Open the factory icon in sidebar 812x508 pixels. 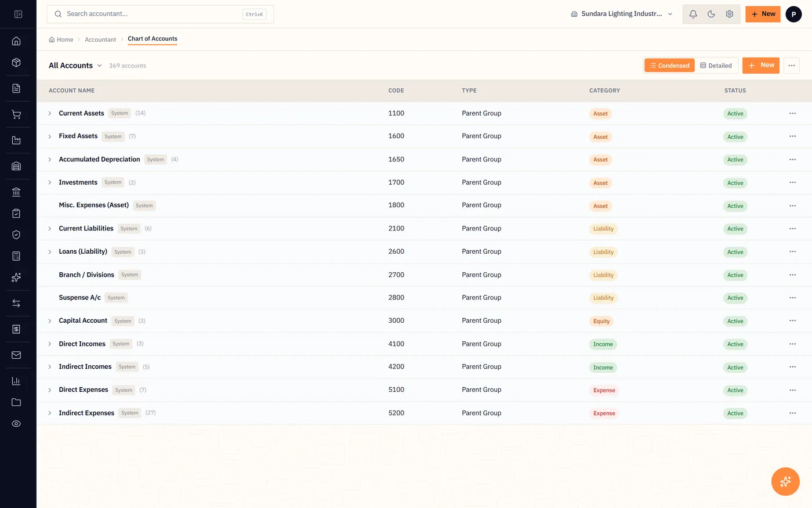[16, 140]
